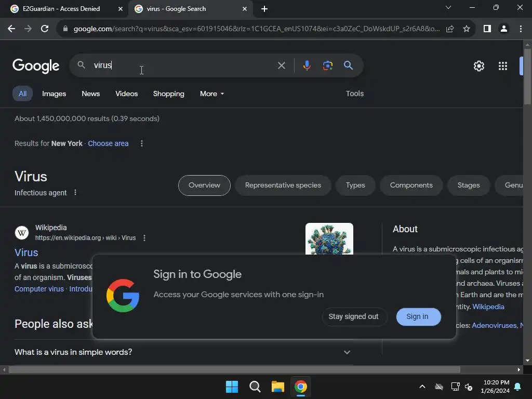Open Google quick settings gear
Image resolution: width=532 pixels, height=399 pixels.
(x=478, y=66)
